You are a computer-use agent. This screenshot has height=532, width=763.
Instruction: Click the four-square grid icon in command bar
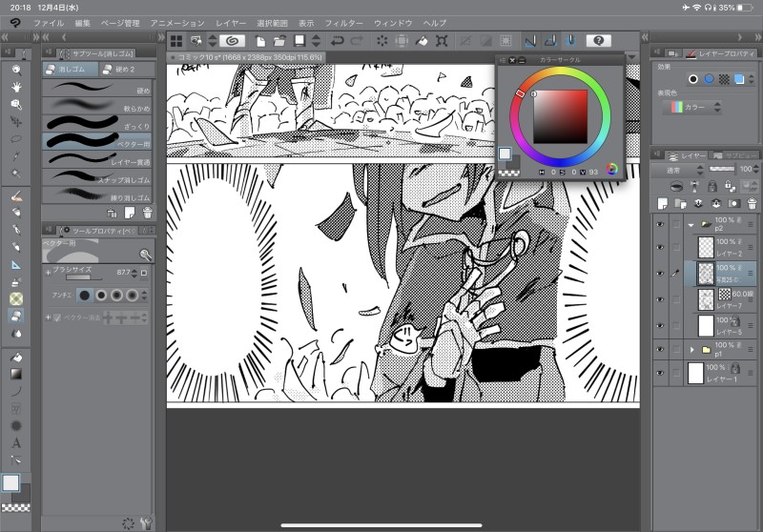(176, 41)
